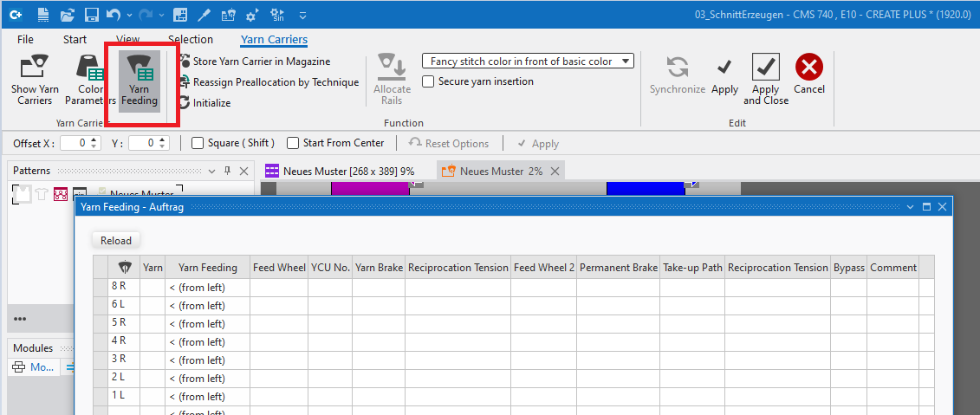Open the Fancy stitch color dropdown
980x415 pixels.
point(528,62)
